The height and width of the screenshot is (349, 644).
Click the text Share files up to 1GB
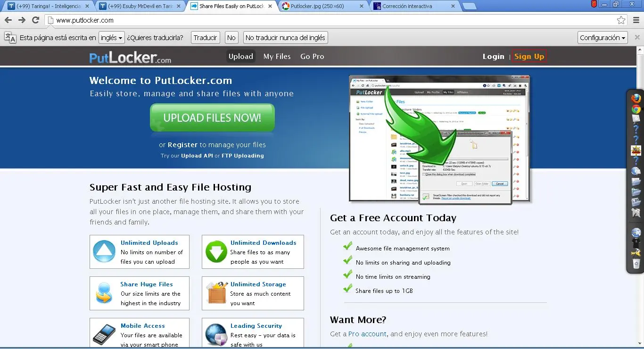pyautogui.click(x=384, y=291)
